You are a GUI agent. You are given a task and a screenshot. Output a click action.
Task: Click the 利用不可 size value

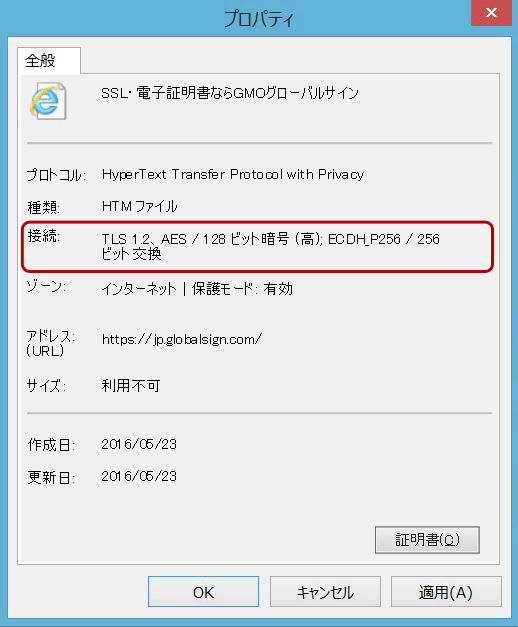[x=131, y=385]
